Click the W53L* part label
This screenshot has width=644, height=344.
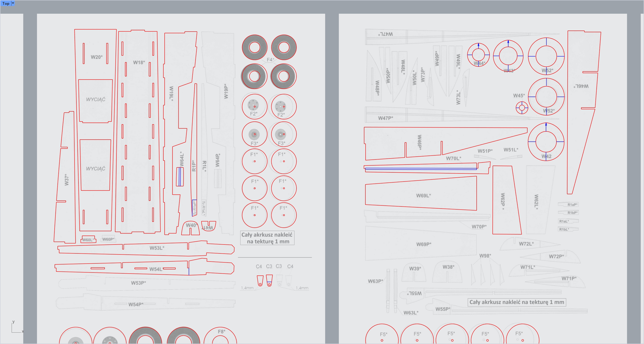tap(157, 248)
